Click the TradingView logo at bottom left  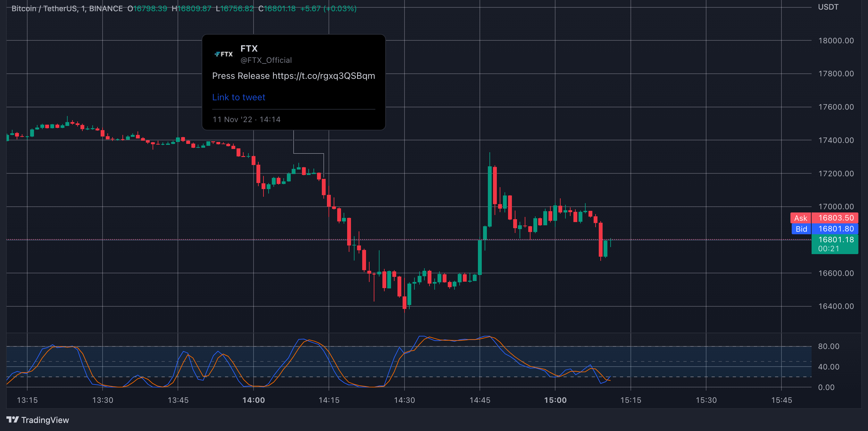38,420
